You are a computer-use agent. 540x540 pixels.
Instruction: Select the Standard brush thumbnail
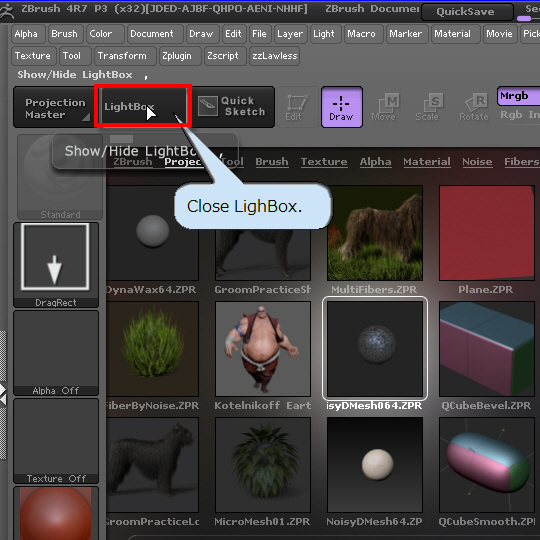click(60, 177)
